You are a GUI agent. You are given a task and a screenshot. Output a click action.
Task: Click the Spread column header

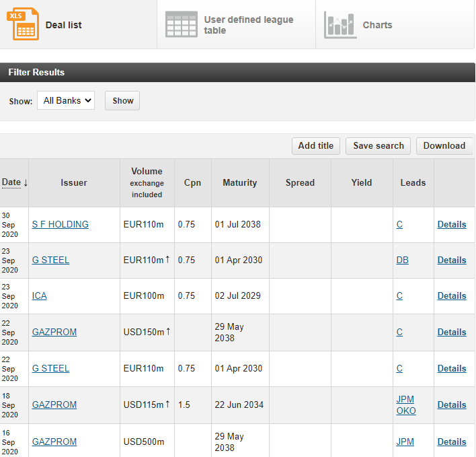click(x=300, y=182)
